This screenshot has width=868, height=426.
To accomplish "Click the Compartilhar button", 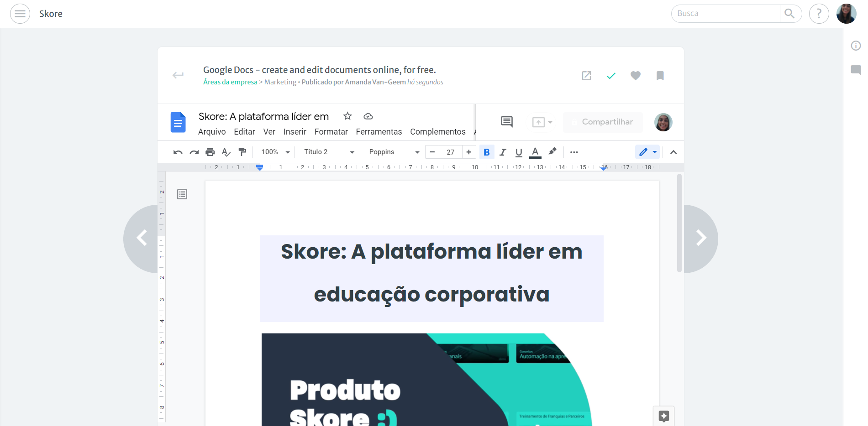I will point(603,122).
